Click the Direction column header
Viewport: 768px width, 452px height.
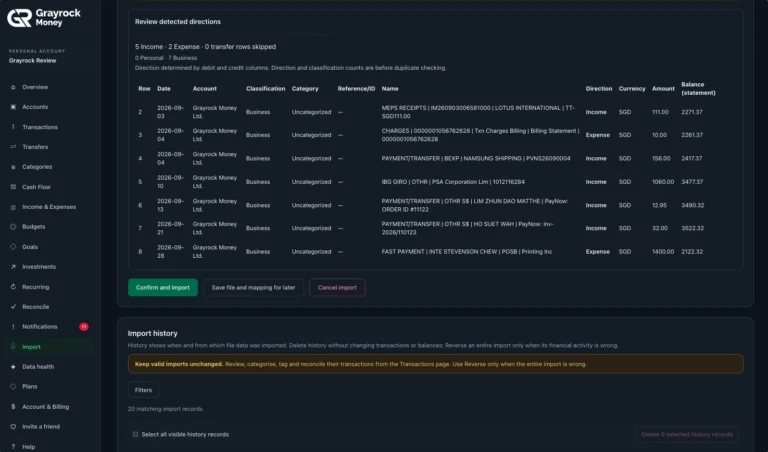(599, 89)
